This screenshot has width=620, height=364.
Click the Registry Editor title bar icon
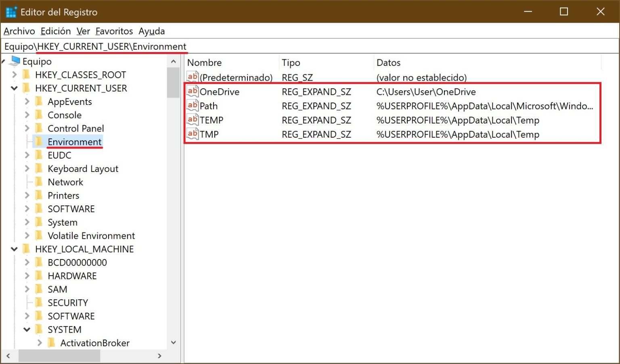tap(11, 12)
